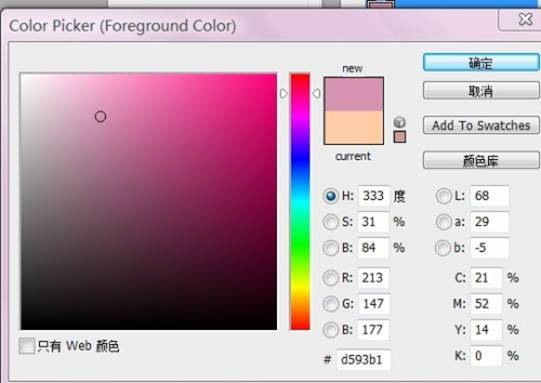
Task: Select the L lightness radio button
Action: pyautogui.click(x=443, y=196)
